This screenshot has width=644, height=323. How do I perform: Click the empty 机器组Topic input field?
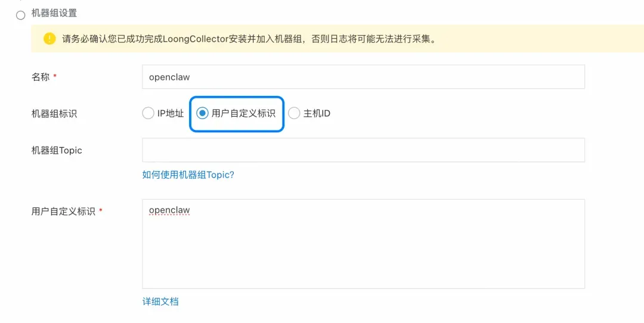coord(363,150)
